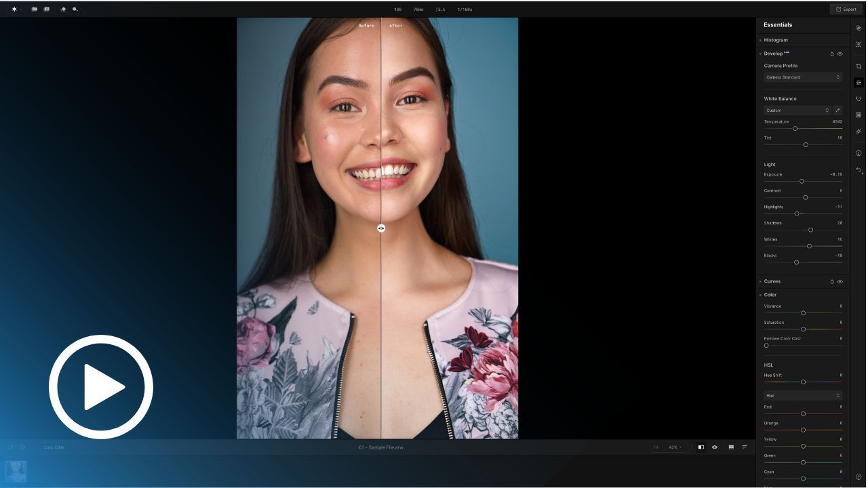Toggle the filmstrip icon in bottom bar
Screen dimensions: 868x488
[731, 447]
